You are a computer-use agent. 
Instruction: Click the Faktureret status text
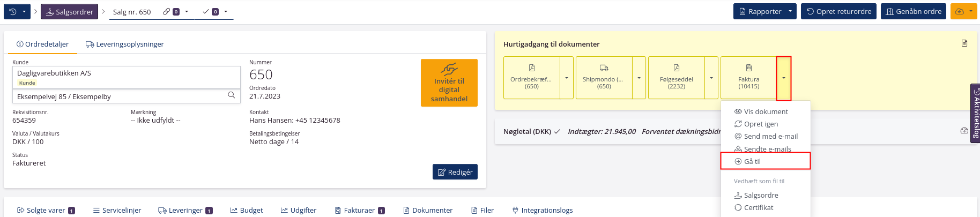tap(29, 163)
